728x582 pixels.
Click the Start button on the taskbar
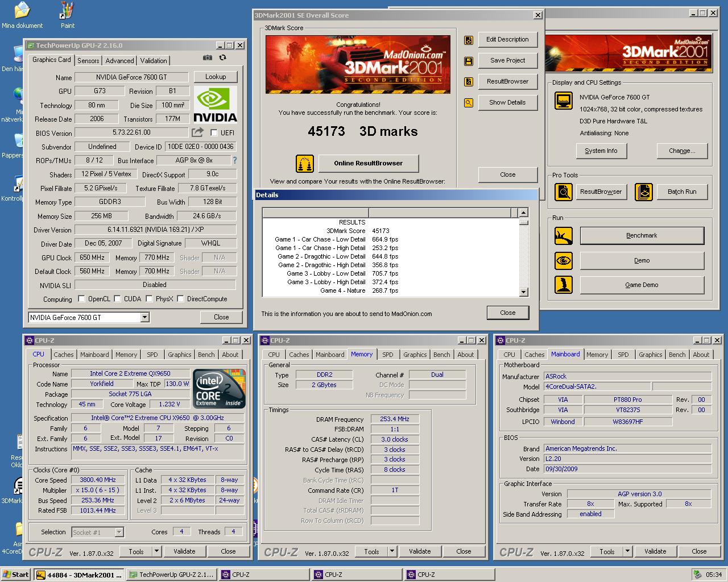(16, 575)
